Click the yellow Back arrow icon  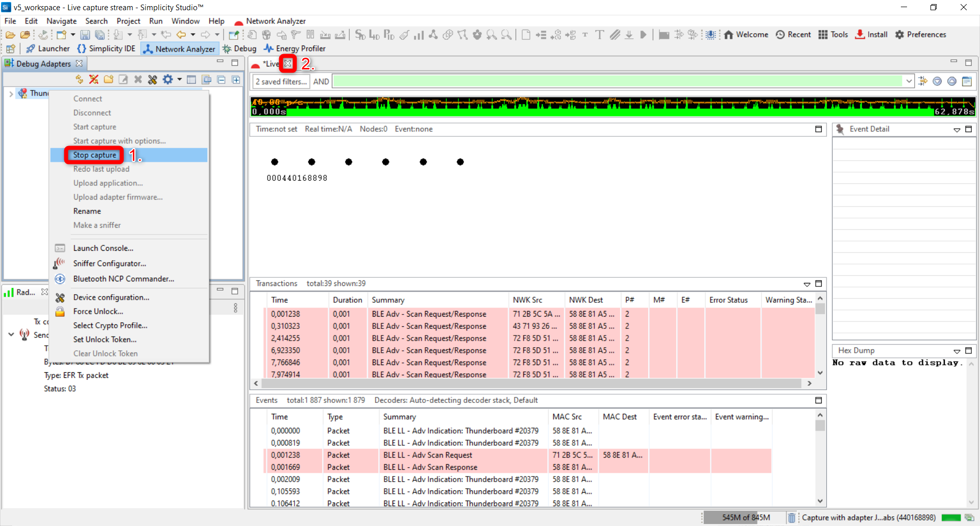pos(181,35)
